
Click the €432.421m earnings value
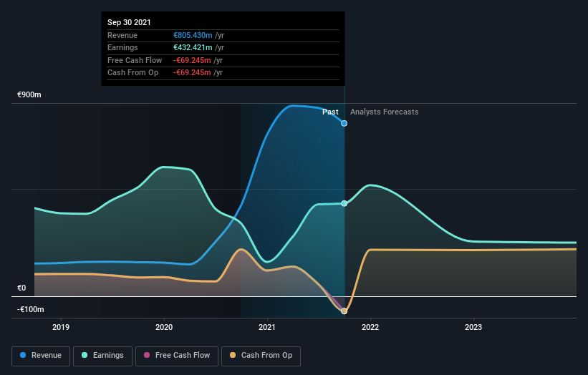pyautogui.click(x=193, y=47)
